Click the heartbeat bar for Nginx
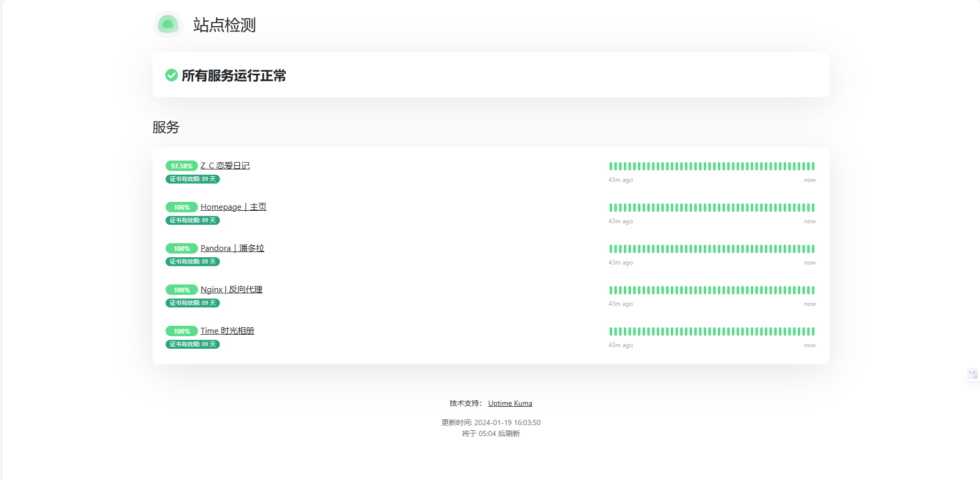 tap(712, 290)
